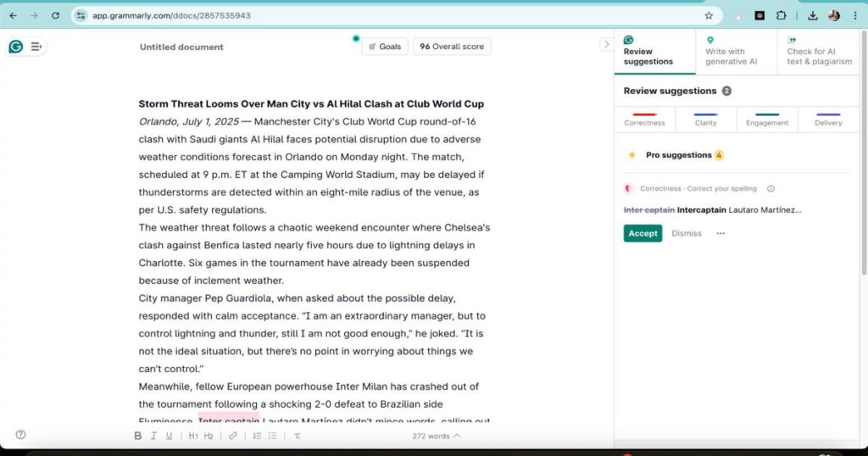The width and height of the screenshot is (868, 456).
Task: Filter by Engagement category
Action: (x=766, y=119)
